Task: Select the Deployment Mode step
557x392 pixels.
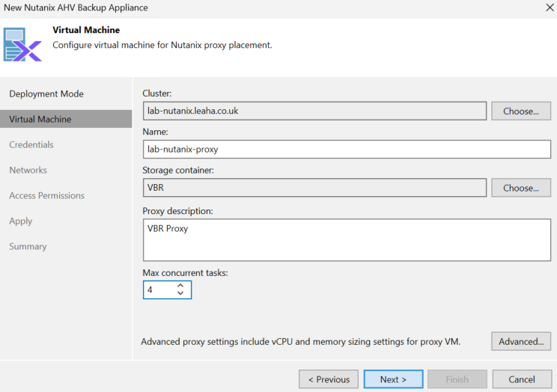Action: (x=46, y=94)
